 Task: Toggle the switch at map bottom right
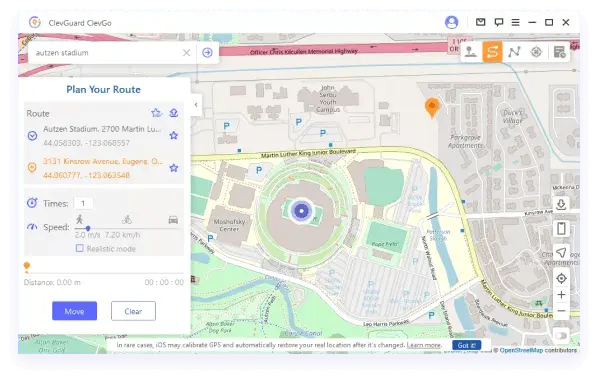click(x=561, y=336)
